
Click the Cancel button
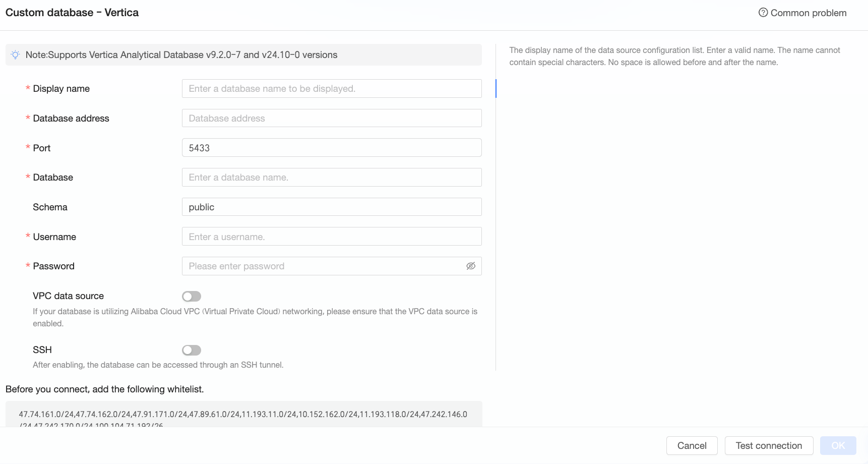pos(692,446)
